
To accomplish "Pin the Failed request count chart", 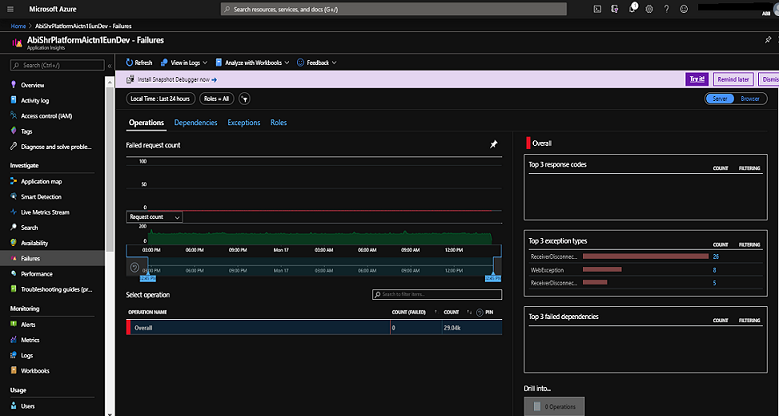I will (x=493, y=144).
